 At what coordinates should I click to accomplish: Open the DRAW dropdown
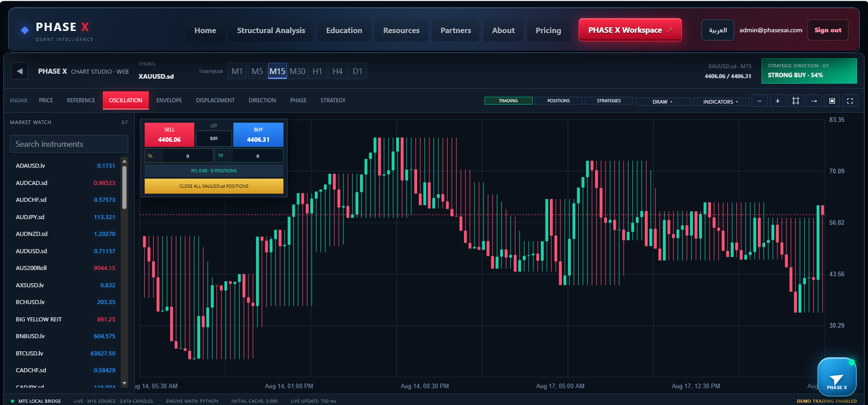(x=663, y=102)
